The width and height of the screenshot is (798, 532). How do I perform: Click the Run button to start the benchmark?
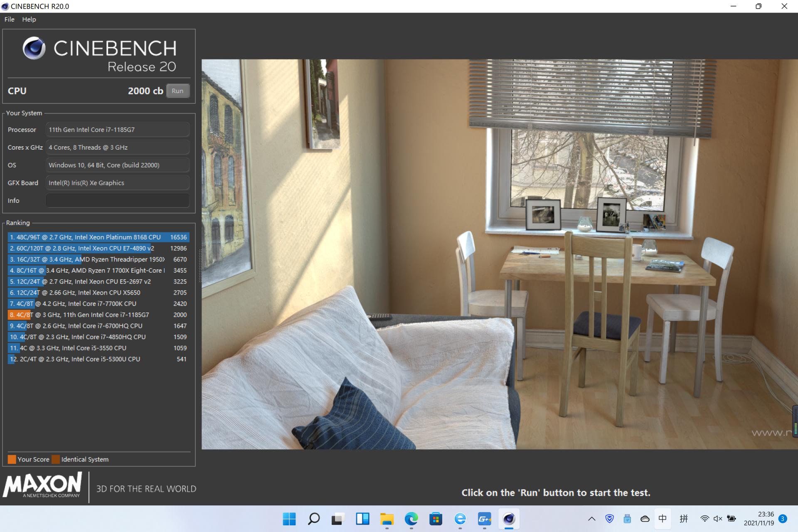click(x=177, y=91)
